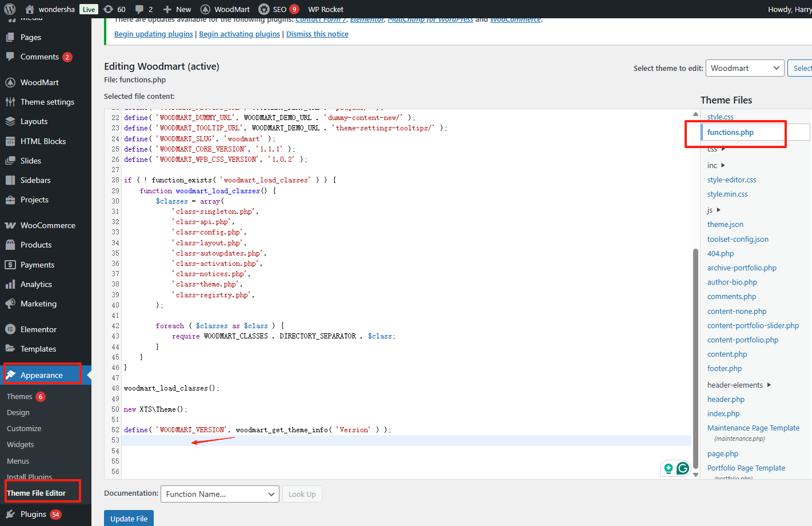Screen dimensions: 812x526
Task: Open the Customize submenu under Appearance
Action: coord(24,428)
